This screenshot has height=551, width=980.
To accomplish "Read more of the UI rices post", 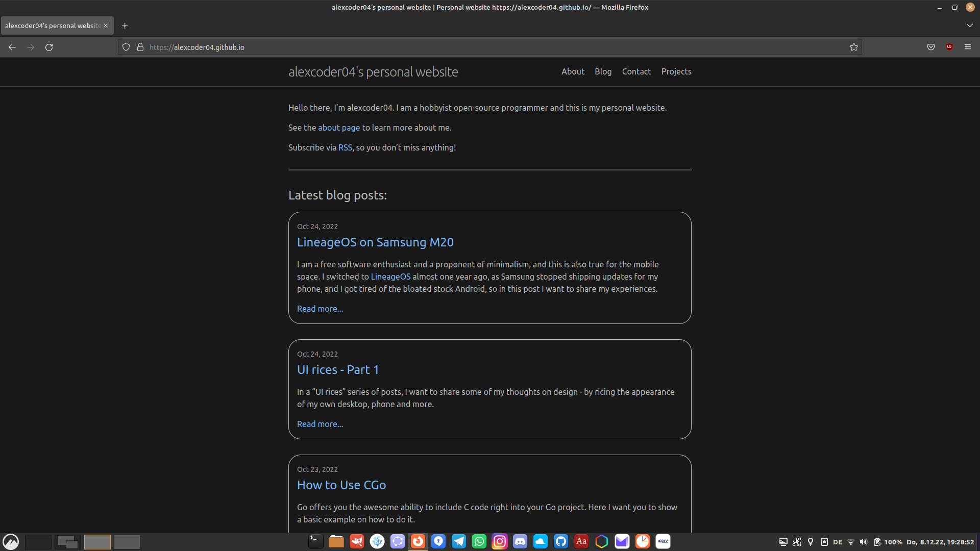I will coord(320,424).
